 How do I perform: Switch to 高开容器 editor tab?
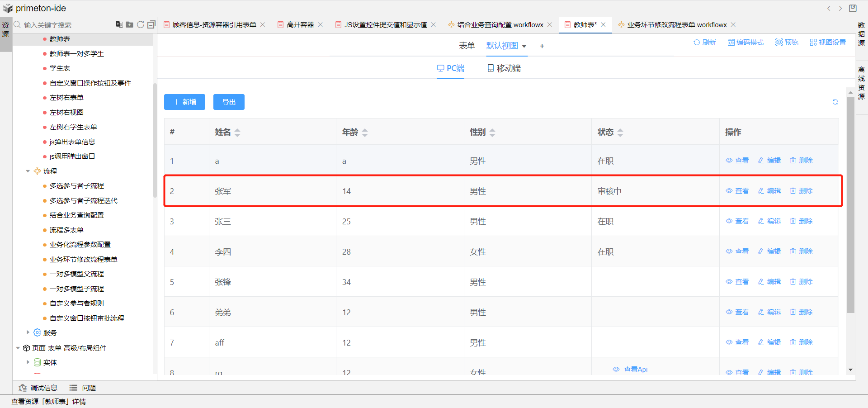coord(300,24)
